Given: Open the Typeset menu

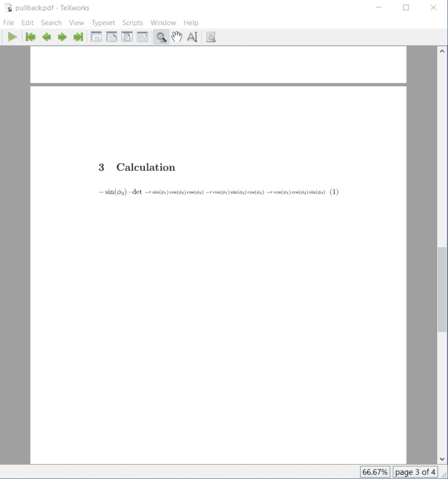Looking at the screenshot, I should [103, 23].
